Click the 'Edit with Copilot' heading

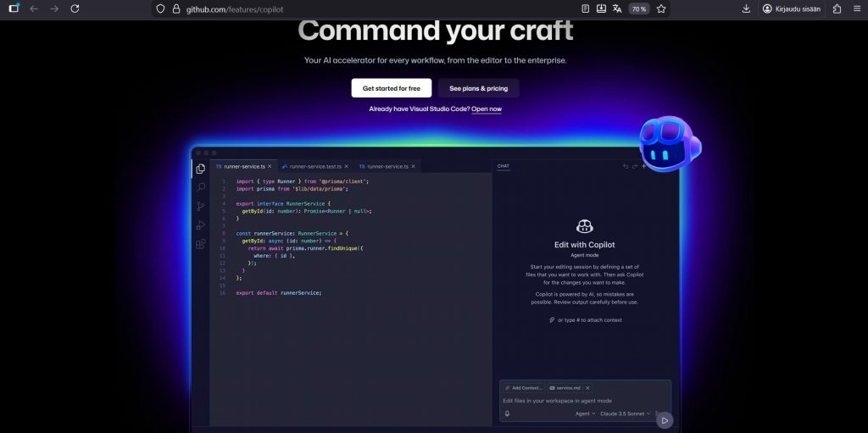(585, 245)
